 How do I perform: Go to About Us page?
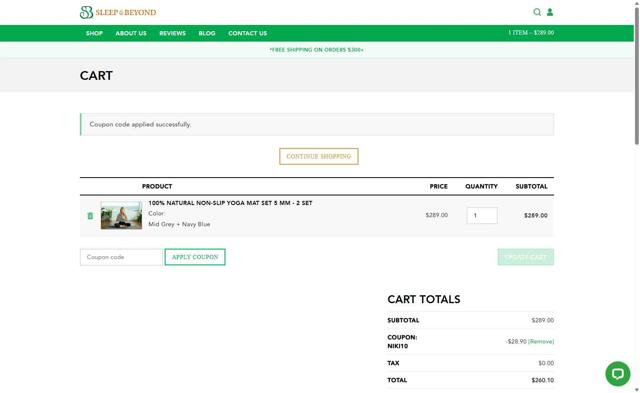tap(131, 33)
